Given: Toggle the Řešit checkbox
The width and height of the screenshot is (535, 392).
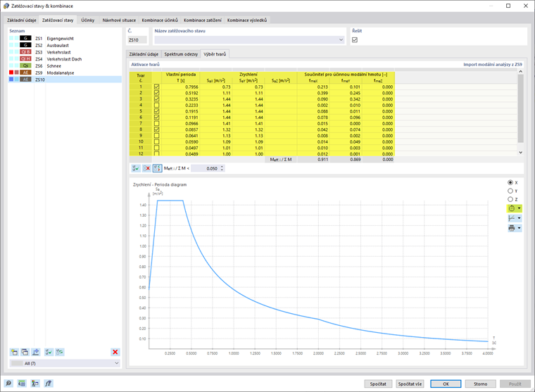Looking at the screenshot, I should pyautogui.click(x=355, y=40).
